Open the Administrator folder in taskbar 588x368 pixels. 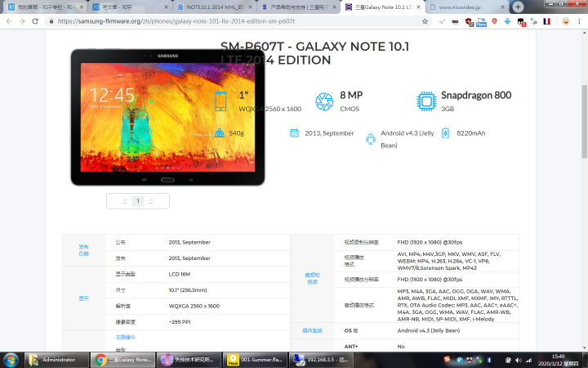[x=57, y=360]
